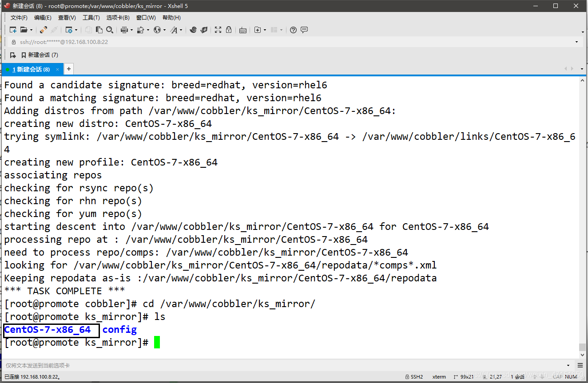The height and width of the screenshot is (383, 588).
Task: Click the padlock icon in the address bar
Action: coord(13,42)
